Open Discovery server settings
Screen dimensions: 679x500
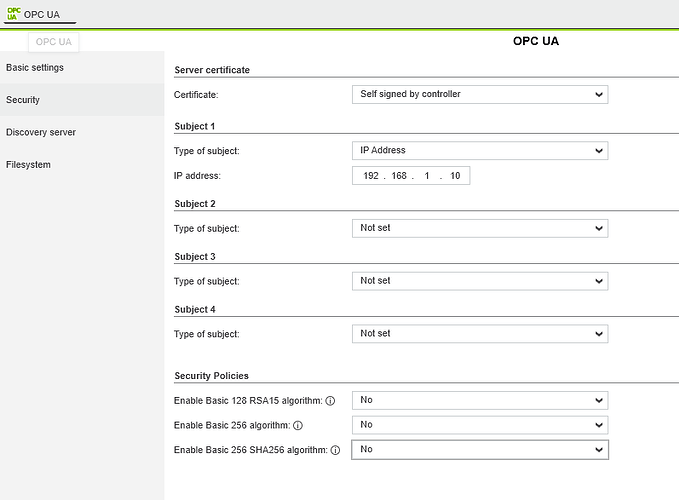coord(82,132)
